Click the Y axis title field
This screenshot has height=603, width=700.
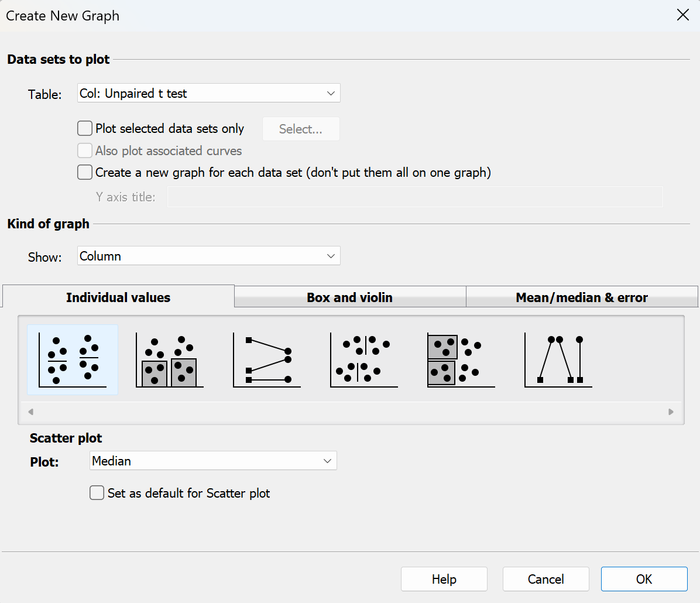click(x=415, y=197)
